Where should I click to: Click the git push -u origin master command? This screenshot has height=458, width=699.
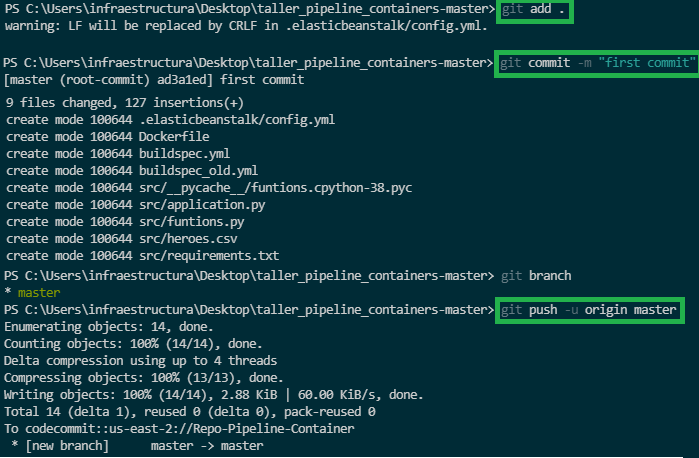point(589,309)
